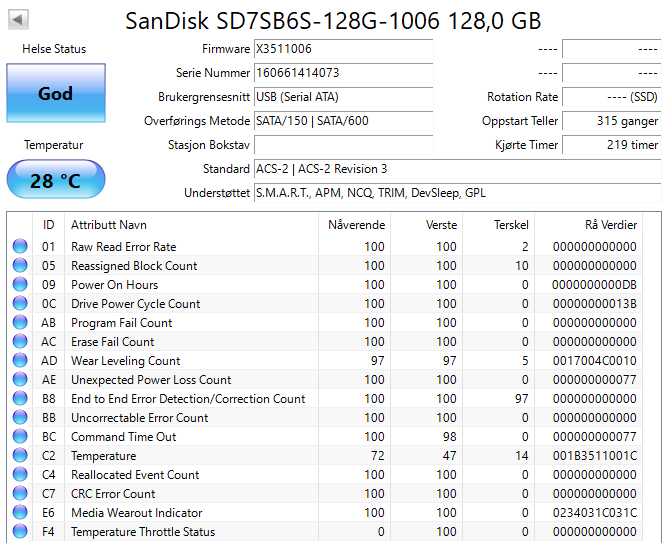
Task: Click the status orb beside Power On Hours
Action: 20,285
